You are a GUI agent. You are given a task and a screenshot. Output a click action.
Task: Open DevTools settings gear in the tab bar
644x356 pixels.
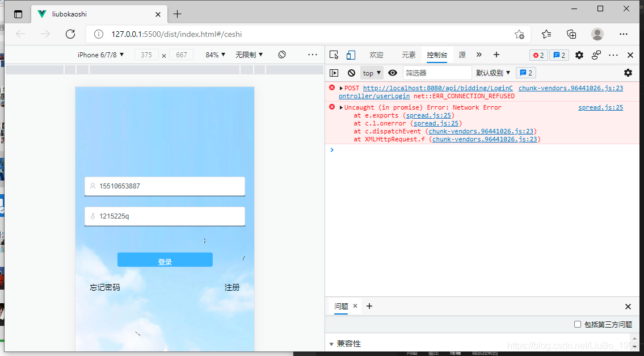(x=579, y=55)
